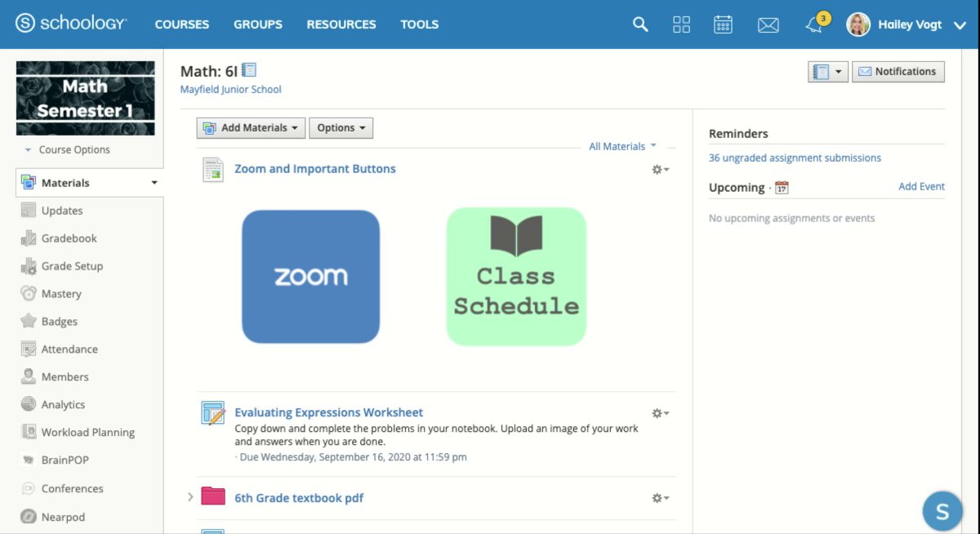
Task: Click the Class Schedule image button
Action: pyautogui.click(x=516, y=276)
